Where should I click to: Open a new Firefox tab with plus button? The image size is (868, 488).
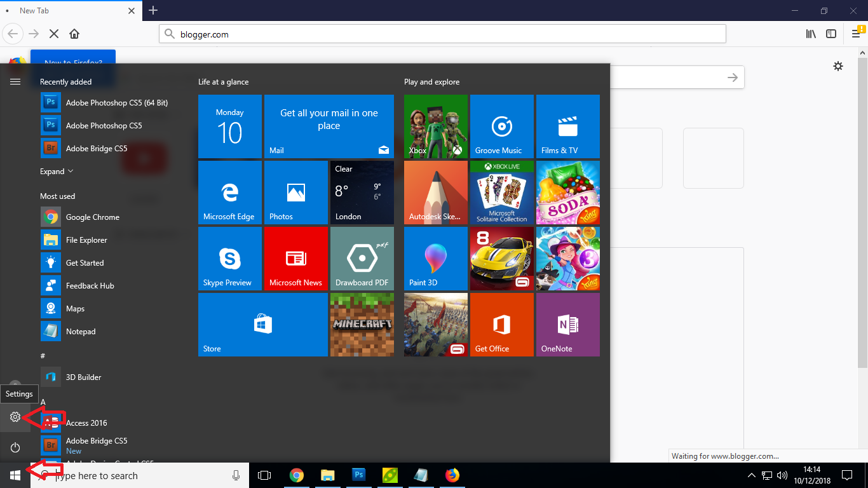[x=153, y=10]
